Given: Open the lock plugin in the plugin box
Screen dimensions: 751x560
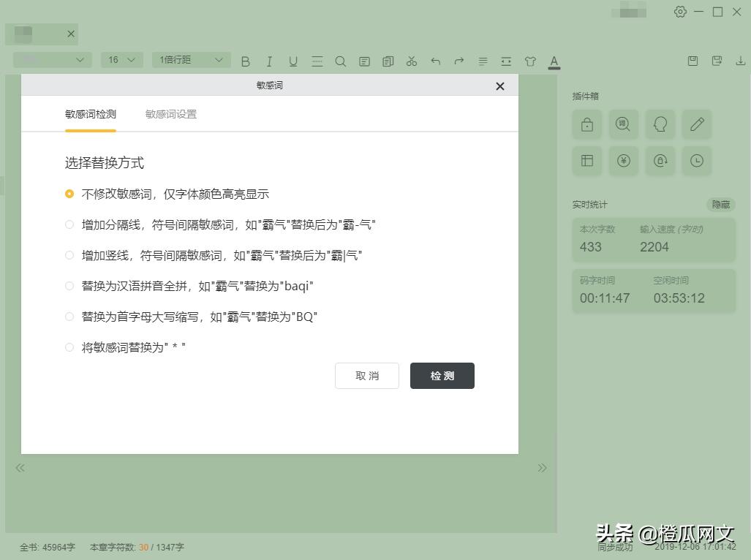Looking at the screenshot, I should tap(586, 124).
